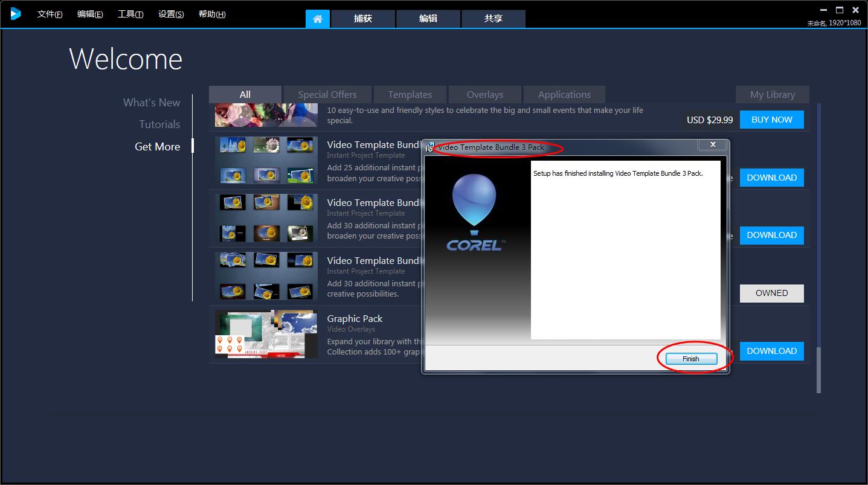Open the 工具 menu
This screenshot has width=868, height=485.
pos(130,14)
